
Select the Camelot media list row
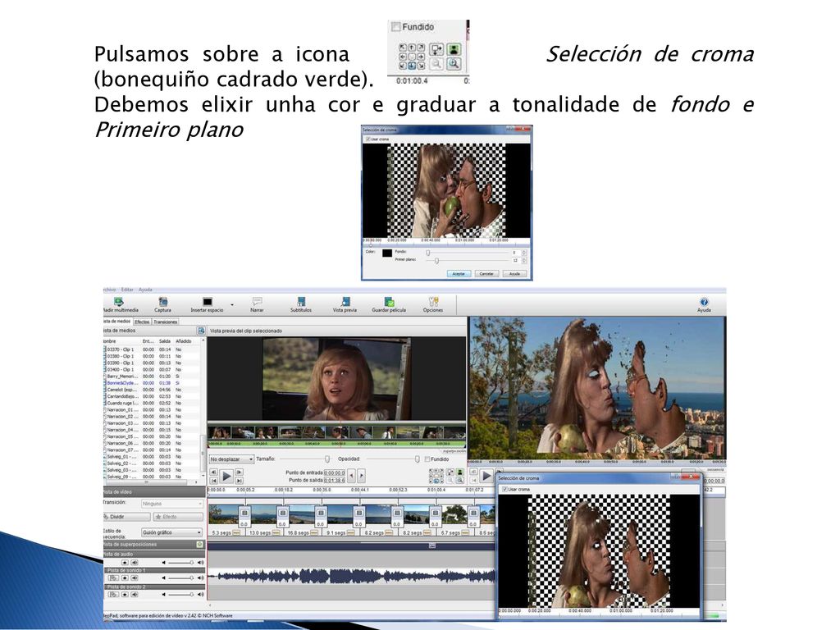pyautogui.click(x=152, y=390)
